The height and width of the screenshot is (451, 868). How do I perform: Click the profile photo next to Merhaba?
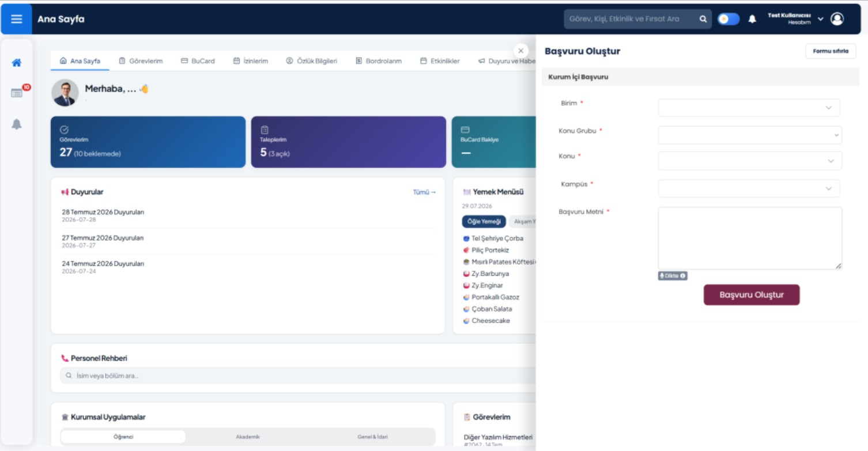(65, 93)
